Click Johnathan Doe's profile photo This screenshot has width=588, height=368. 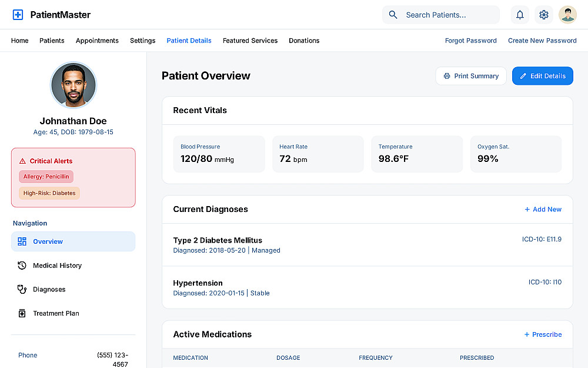pyautogui.click(x=73, y=85)
